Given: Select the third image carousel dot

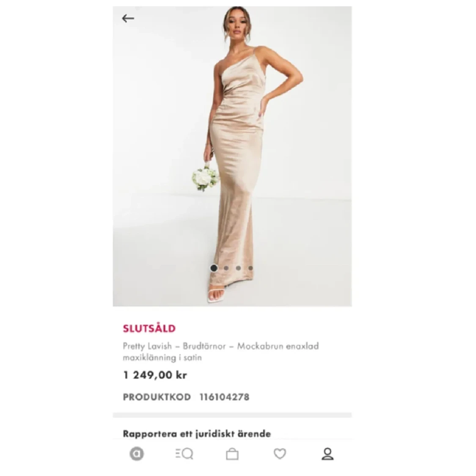Looking at the screenshot, I should [238, 268].
